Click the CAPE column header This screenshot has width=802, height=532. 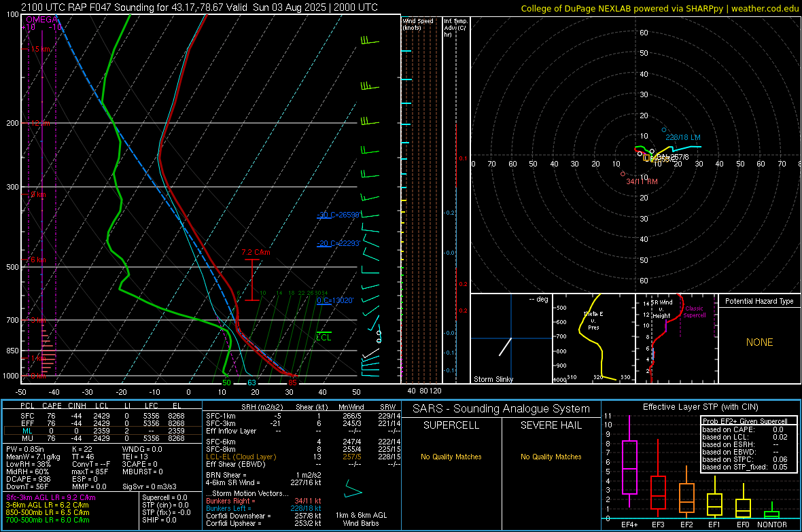52,406
